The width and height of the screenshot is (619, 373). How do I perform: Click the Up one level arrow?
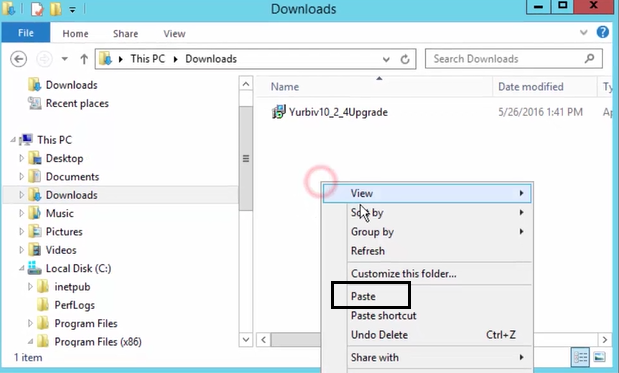coord(84,59)
